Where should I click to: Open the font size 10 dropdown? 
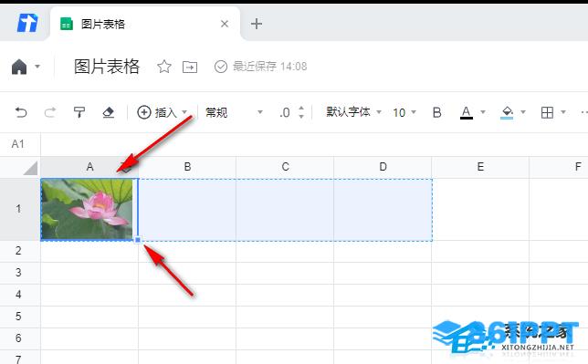pyautogui.click(x=404, y=112)
